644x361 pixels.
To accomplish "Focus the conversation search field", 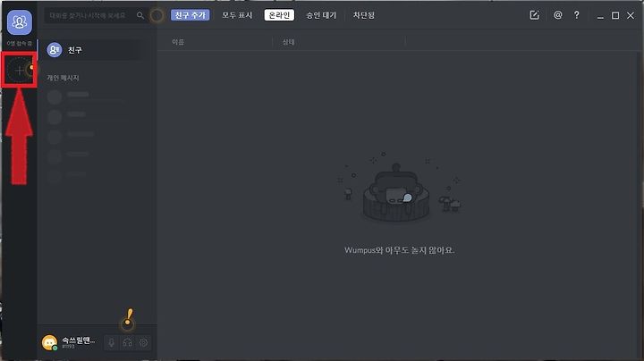I will (x=96, y=15).
